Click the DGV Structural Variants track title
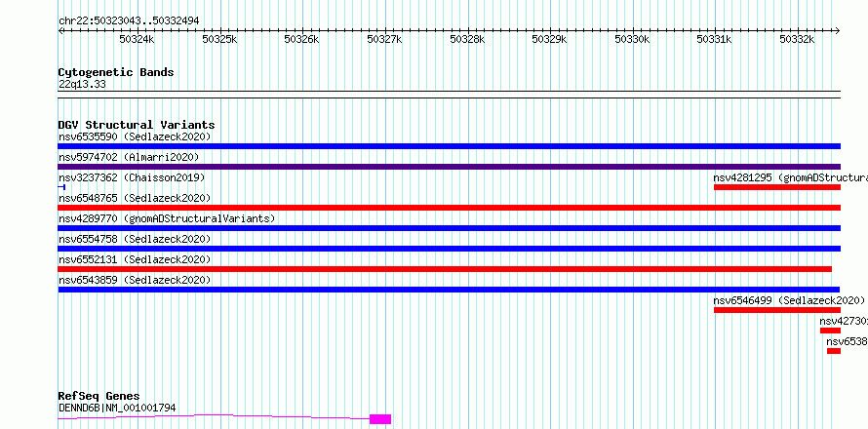 (137, 125)
